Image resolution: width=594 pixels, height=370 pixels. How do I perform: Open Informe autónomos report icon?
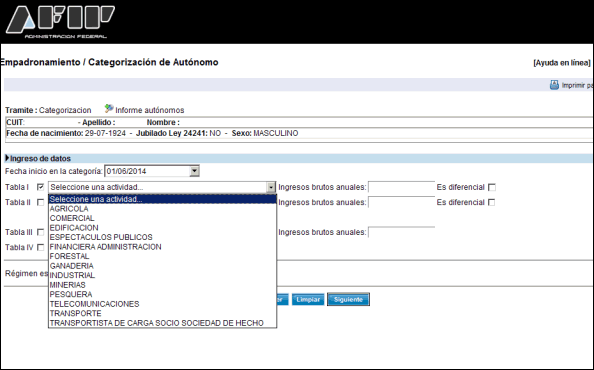[109, 109]
